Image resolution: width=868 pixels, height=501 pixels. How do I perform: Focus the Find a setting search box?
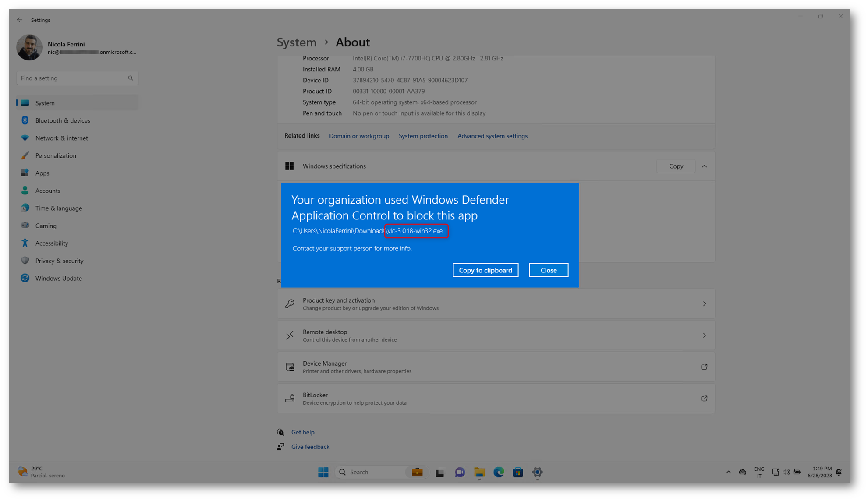pos(78,78)
